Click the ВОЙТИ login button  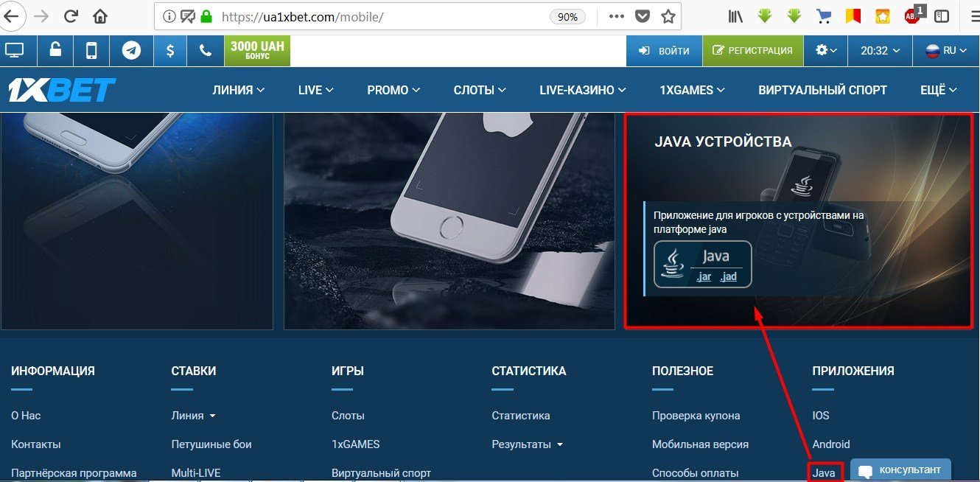click(x=663, y=51)
